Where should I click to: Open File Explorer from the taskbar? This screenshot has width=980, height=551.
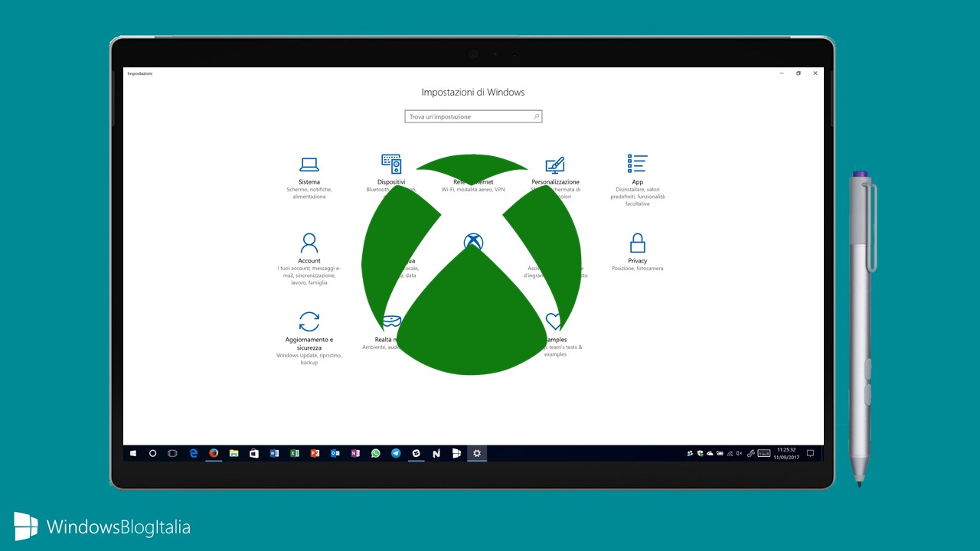tap(234, 453)
